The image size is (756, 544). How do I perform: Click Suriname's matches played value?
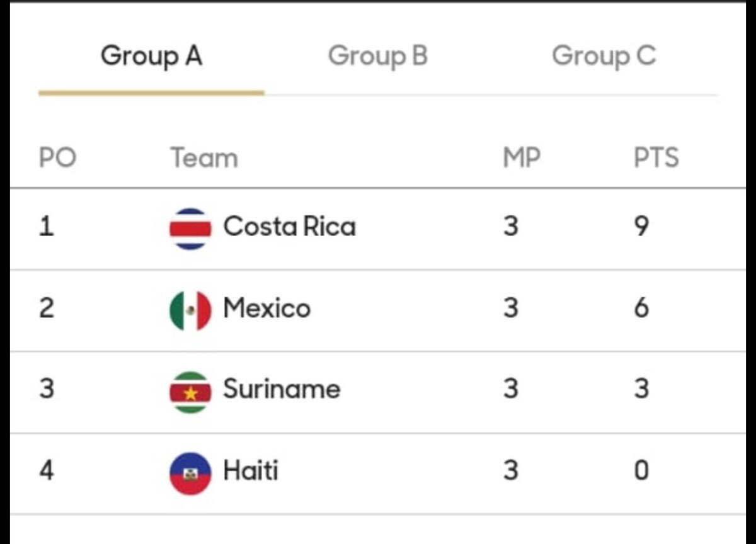click(x=511, y=389)
